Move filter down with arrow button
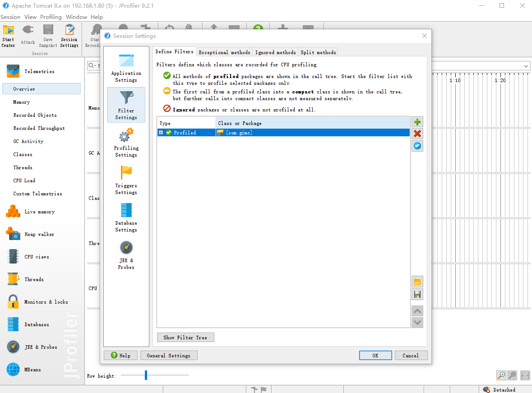 tap(417, 323)
